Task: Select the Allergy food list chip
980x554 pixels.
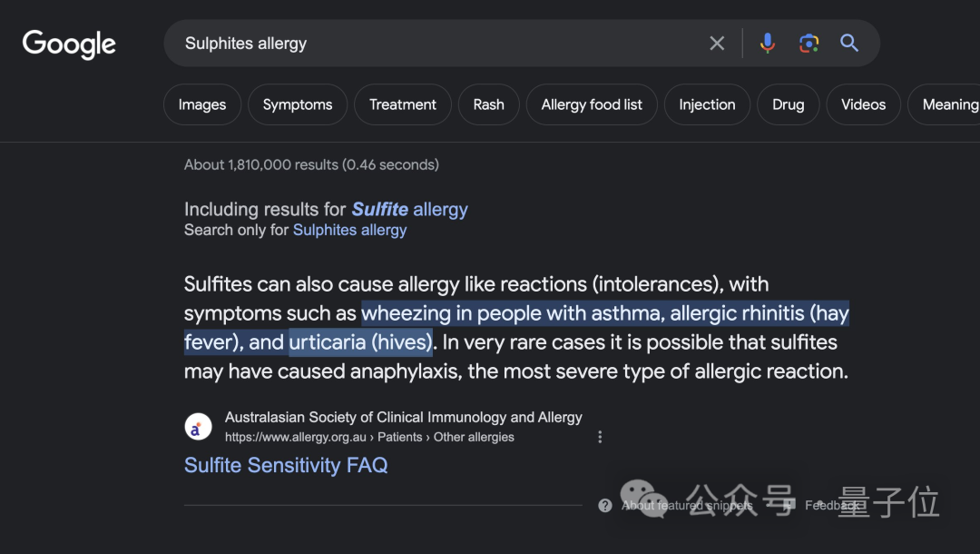Action: (x=592, y=104)
